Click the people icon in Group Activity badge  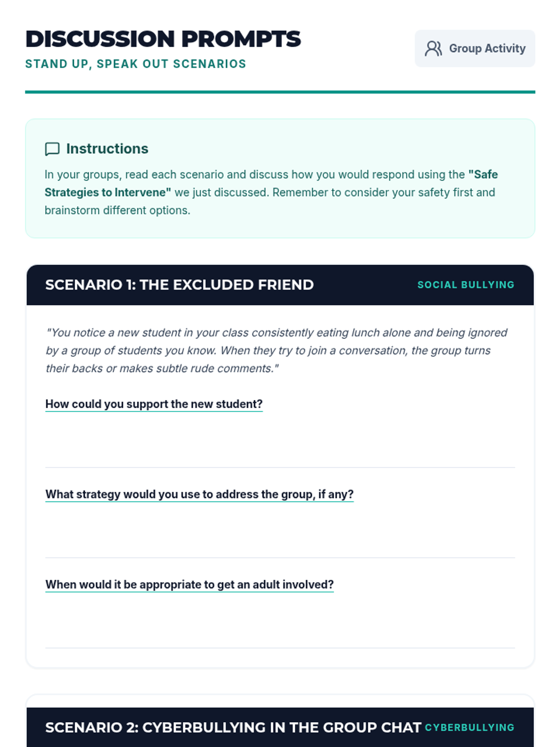433,49
